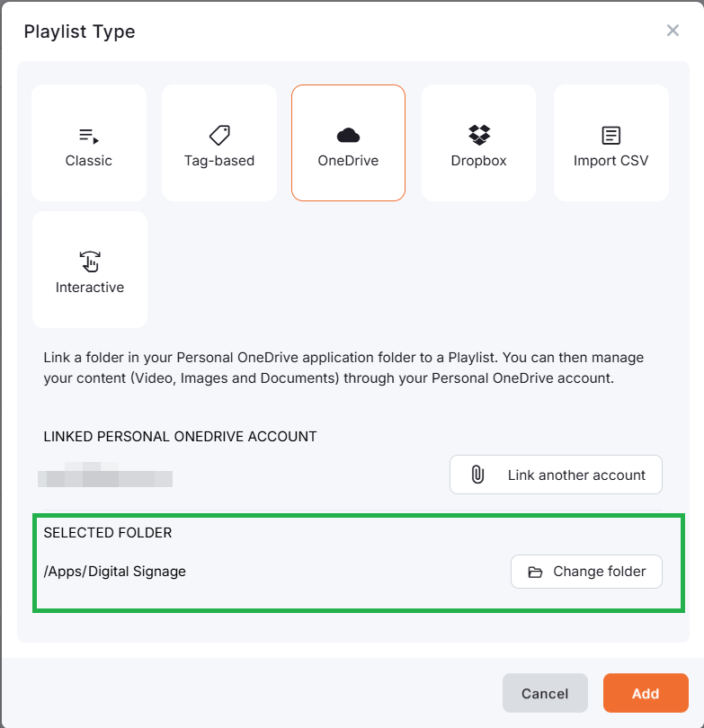This screenshot has width=704, height=728.
Task: Switch playlist type to Dropbox
Action: tap(477, 142)
